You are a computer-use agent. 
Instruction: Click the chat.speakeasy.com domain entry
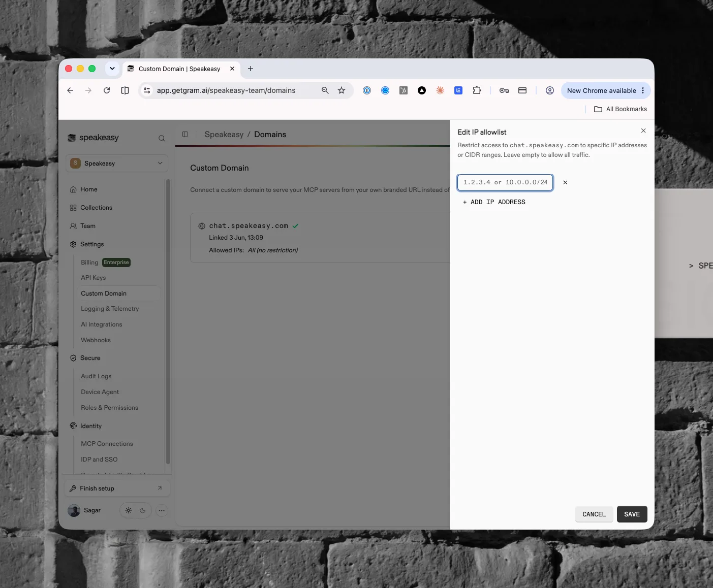pos(249,226)
